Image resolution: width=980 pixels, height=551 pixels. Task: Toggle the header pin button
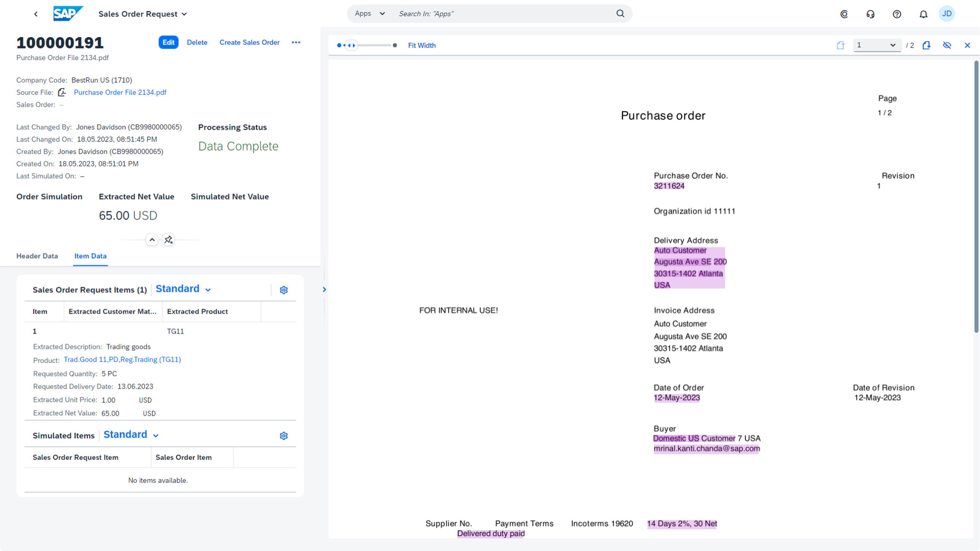168,240
